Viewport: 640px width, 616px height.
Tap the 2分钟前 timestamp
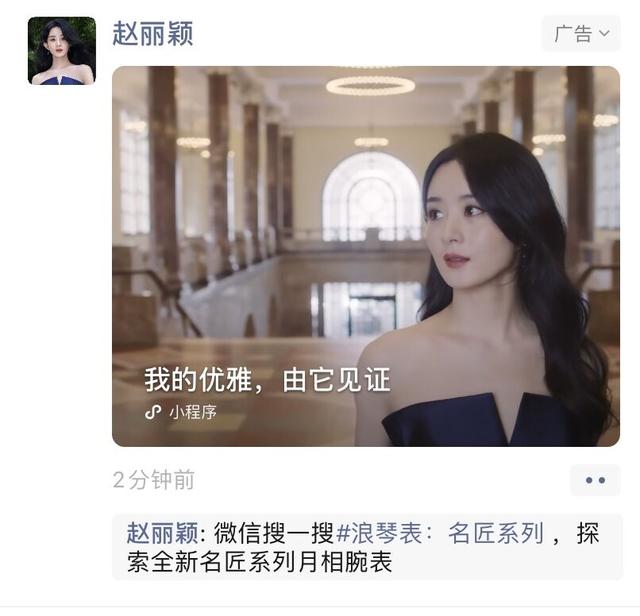(x=153, y=480)
